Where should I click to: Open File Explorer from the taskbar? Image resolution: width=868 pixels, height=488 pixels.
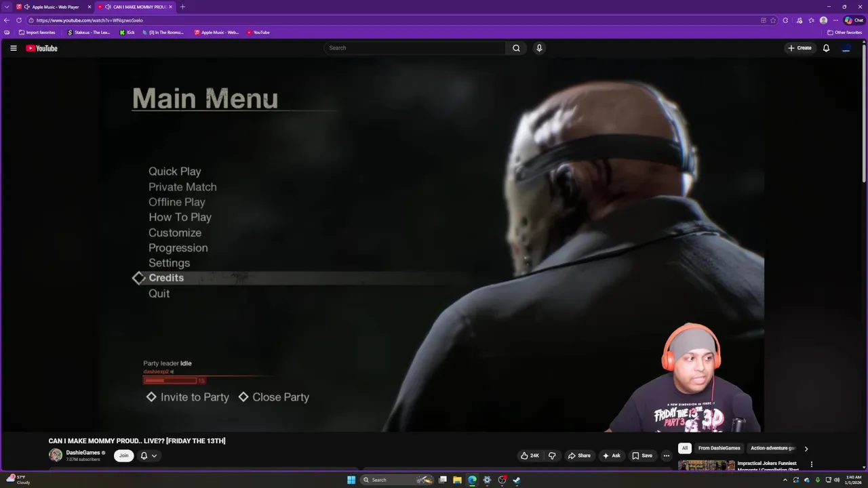[458, 480]
